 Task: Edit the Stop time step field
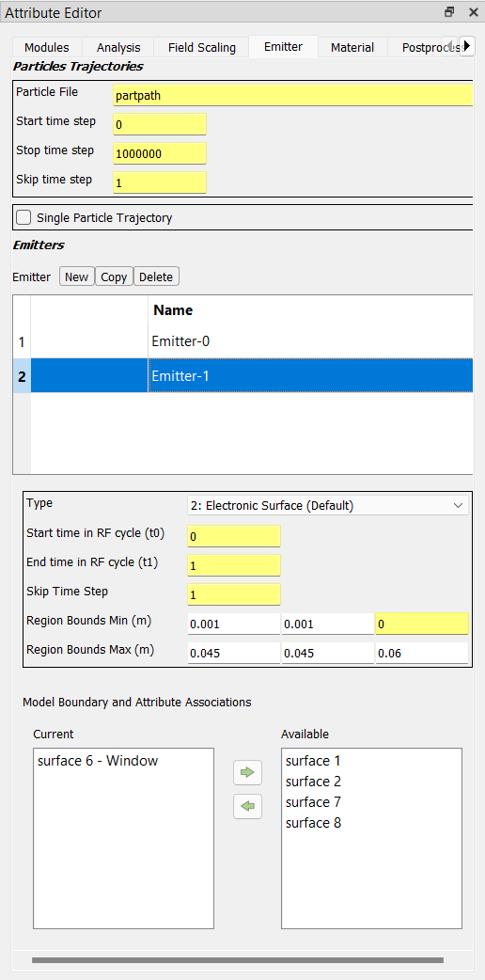pos(160,153)
